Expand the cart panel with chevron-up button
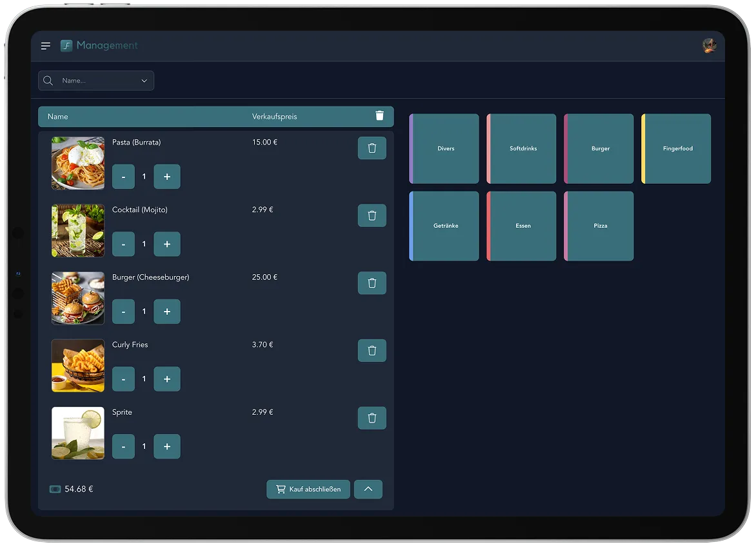The height and width of the screenshot is (547, 756). pyautogui.click(x=368, y=489)
